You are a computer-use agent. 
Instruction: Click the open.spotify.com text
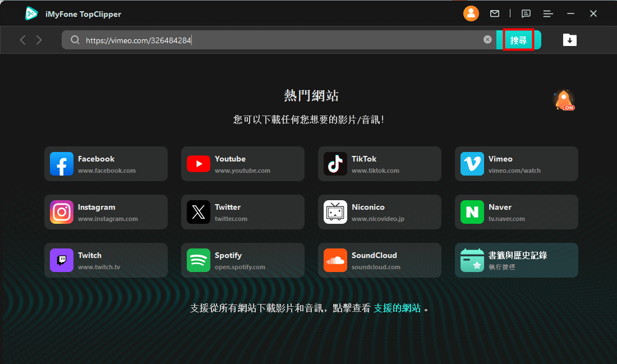click(240, 267)
